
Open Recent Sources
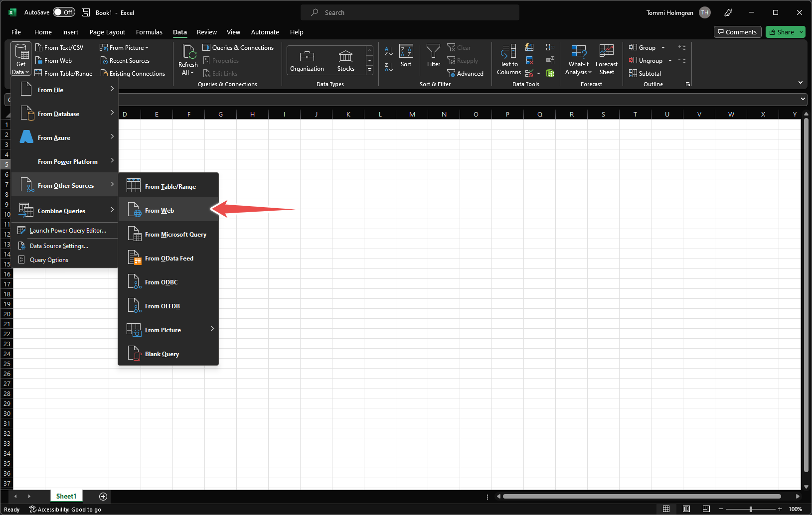(x=125, y=61)
